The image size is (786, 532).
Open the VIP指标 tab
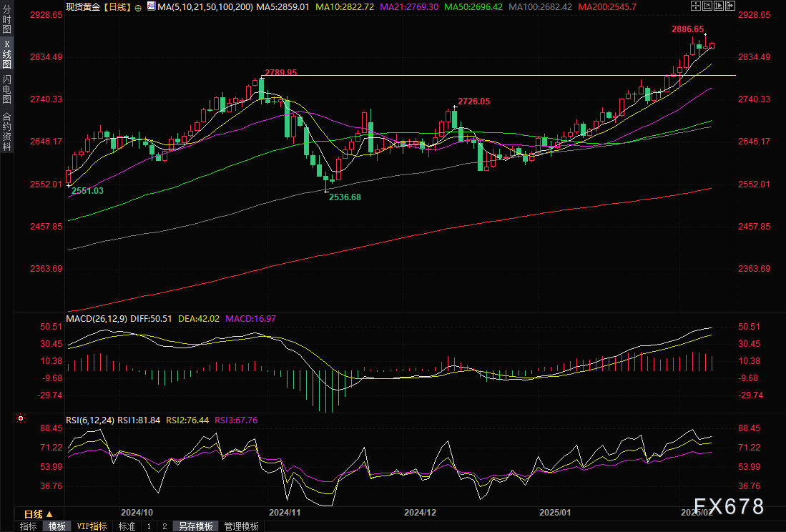[x=92, y=526]
